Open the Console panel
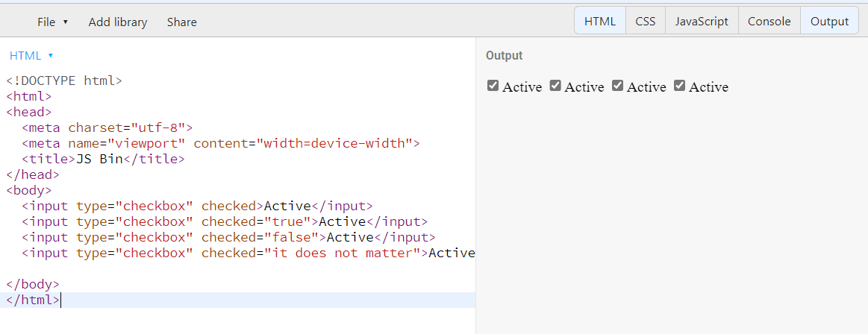The height and width of the screenshot is (334, 868). click(769, 21)
